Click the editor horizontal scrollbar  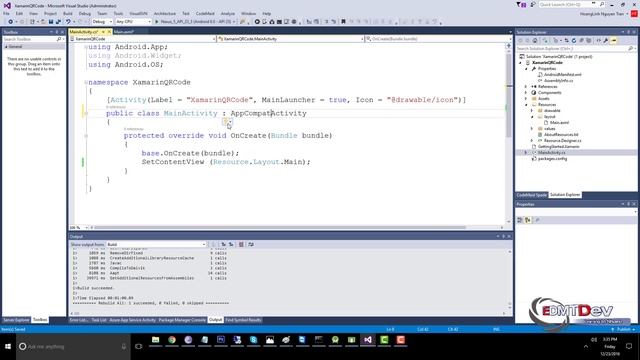pos(279,227)
